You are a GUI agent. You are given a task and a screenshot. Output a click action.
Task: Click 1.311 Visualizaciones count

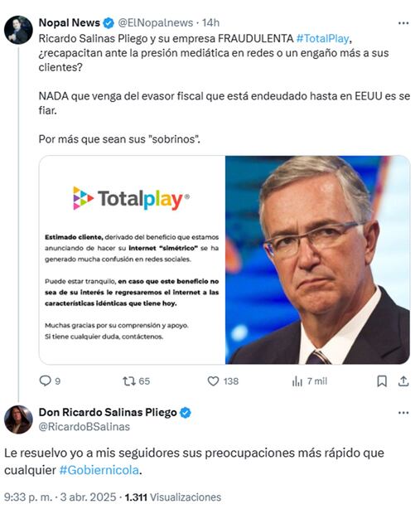tap(172, 497)
